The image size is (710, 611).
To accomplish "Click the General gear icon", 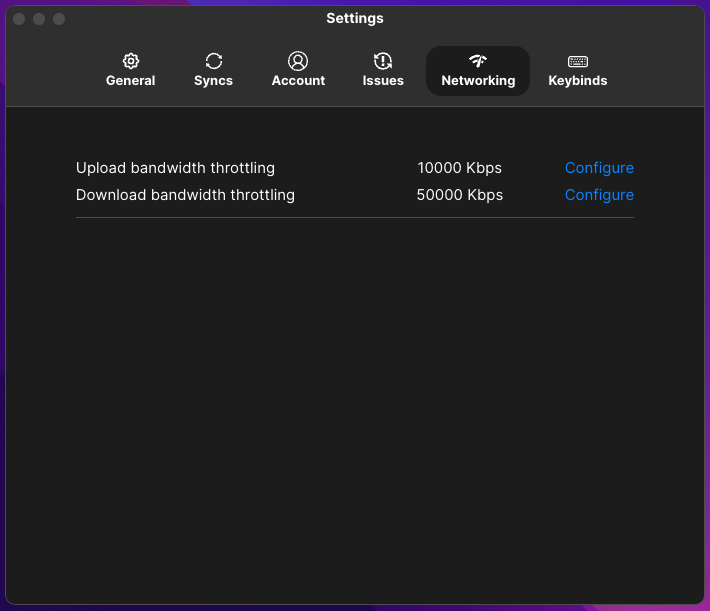I will [131, 61].
